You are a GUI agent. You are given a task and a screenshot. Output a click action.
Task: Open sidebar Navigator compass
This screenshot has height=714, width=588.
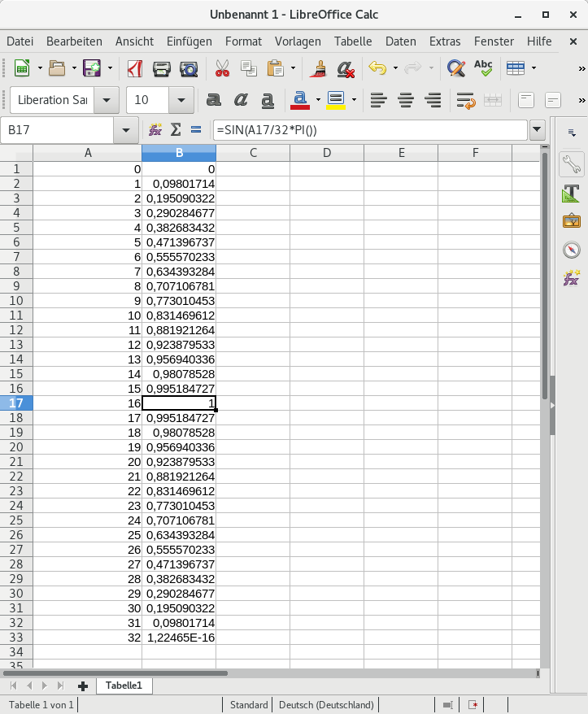click(x=572, y=250)
